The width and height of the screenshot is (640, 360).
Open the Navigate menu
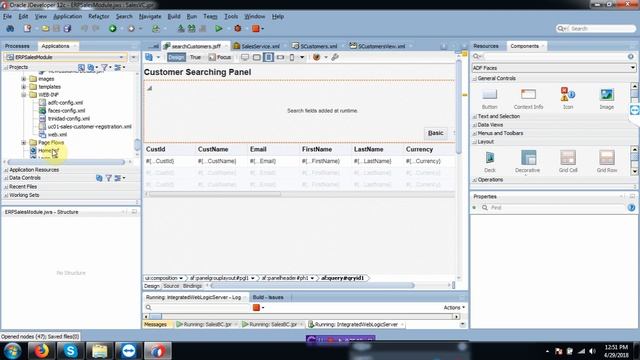point(150,16)
